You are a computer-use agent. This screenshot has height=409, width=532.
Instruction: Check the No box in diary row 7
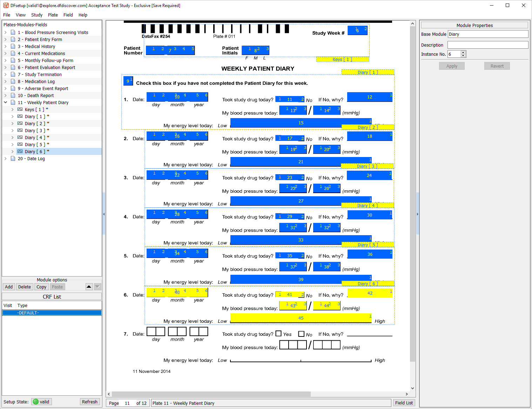301,334
